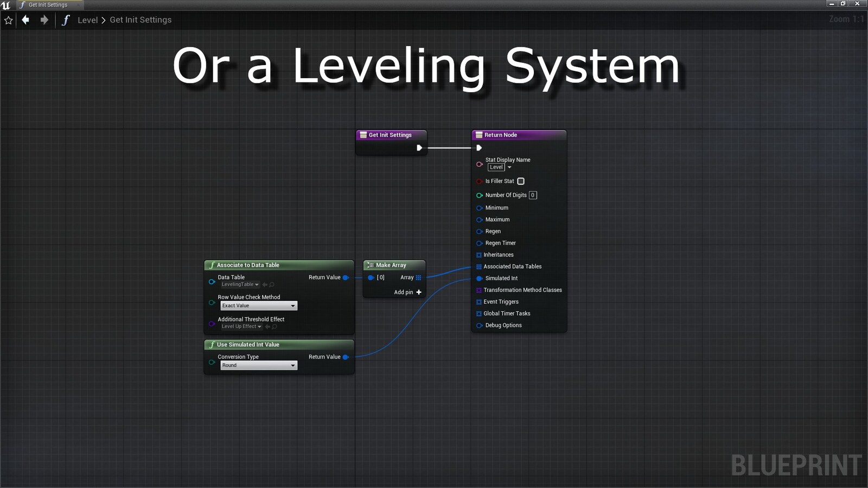868x488 pixels.
Task: Click the favorite star icon in the toolbar
Action: click(x=9, y=21)
